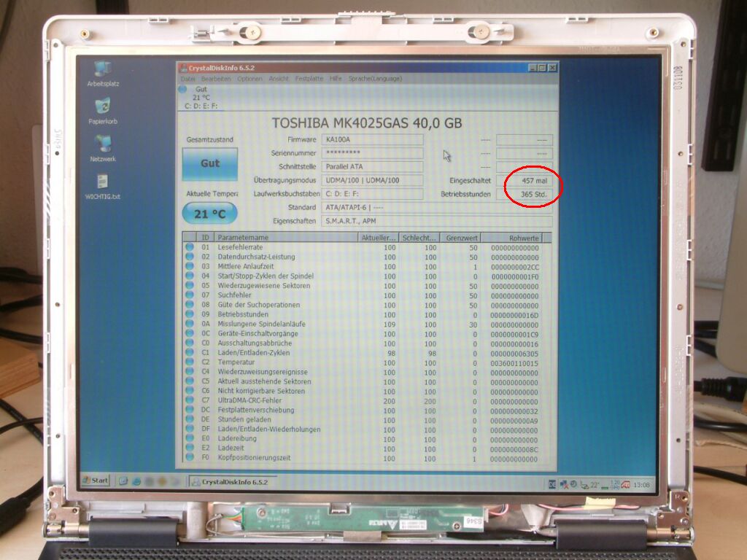This screenshot has height=560, width=747.
Task: Click the ID column header
Action: coord(205,237)
